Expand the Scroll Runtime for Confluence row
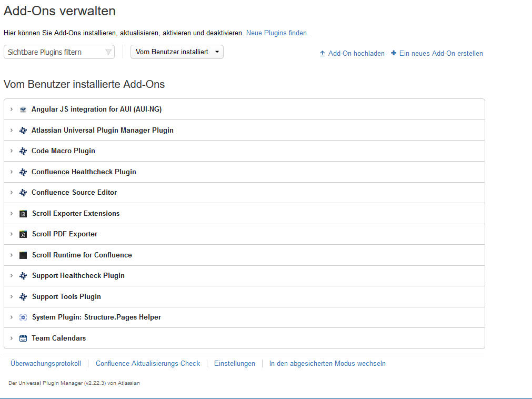Image resolution: width=532 pixels, height=399 pixels. click(x=12, y=255)
